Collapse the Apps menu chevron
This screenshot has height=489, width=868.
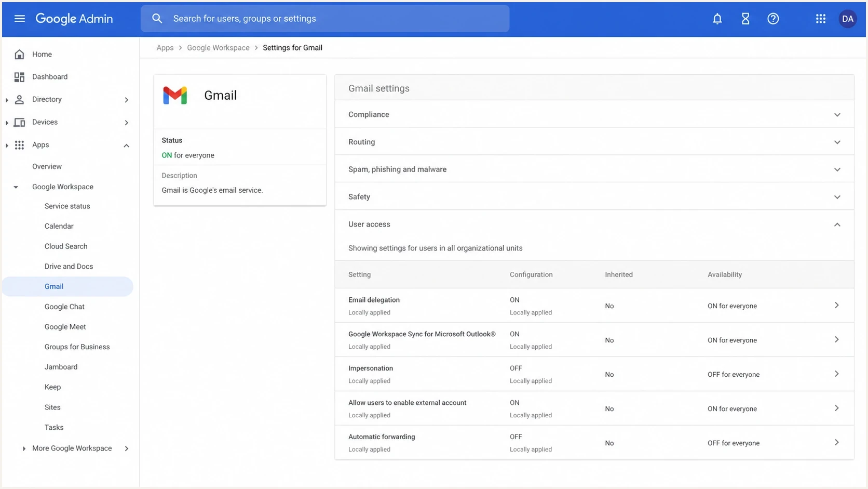126,146
